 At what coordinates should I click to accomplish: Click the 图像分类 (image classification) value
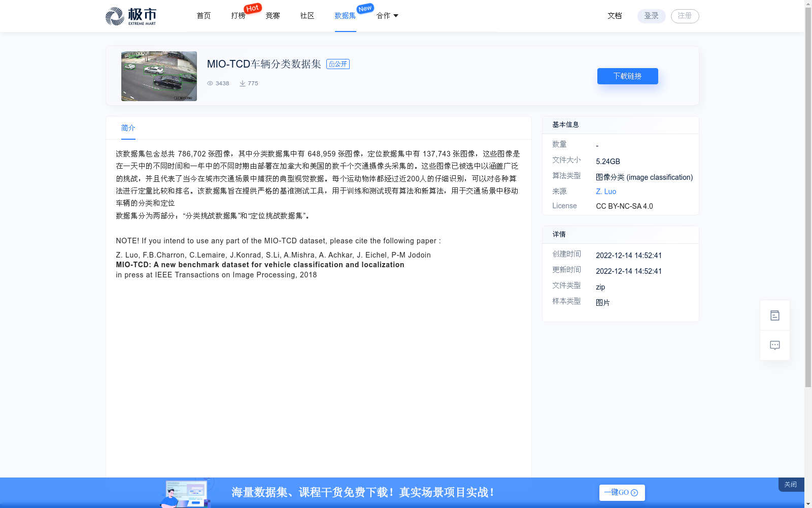(644, 177)
